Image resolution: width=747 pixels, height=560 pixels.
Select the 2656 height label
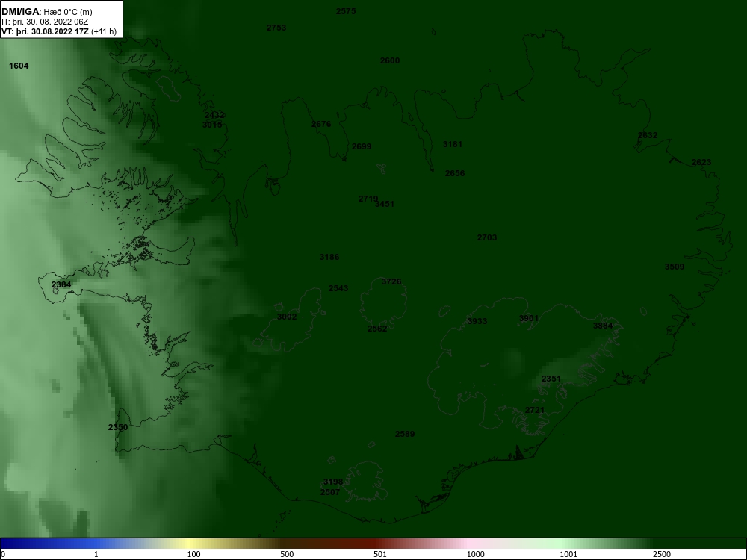(x=455, y=173)
